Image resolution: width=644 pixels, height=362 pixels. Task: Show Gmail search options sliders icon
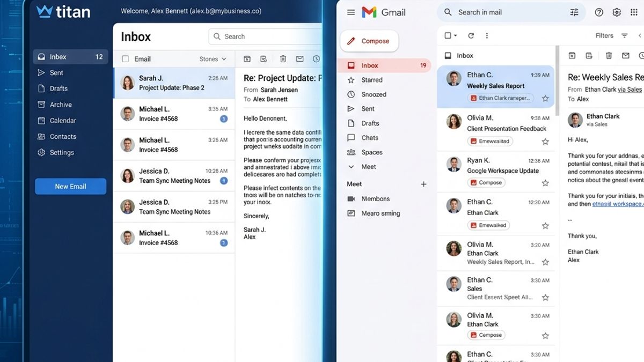pyautogui.click(x=575, y=12)
